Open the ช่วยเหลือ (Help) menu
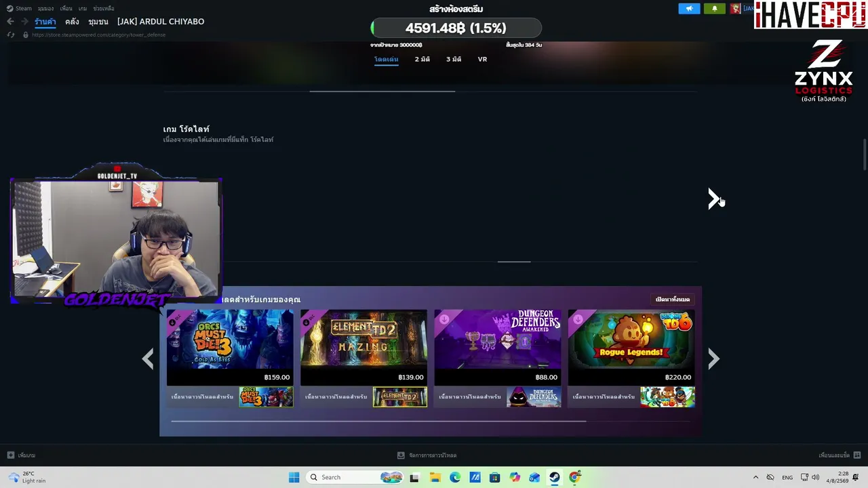This screenshot has width=868, height=488. [x=104, y=8]
